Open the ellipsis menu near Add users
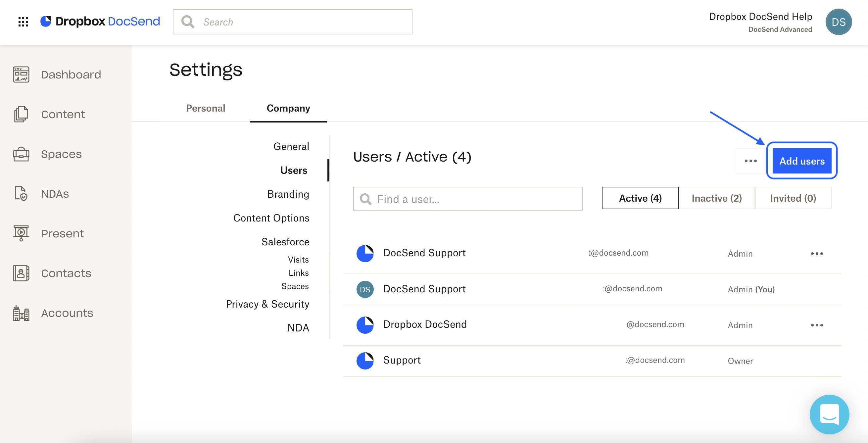This screenshot has width=868, height=443. click(x=750, y=161)
